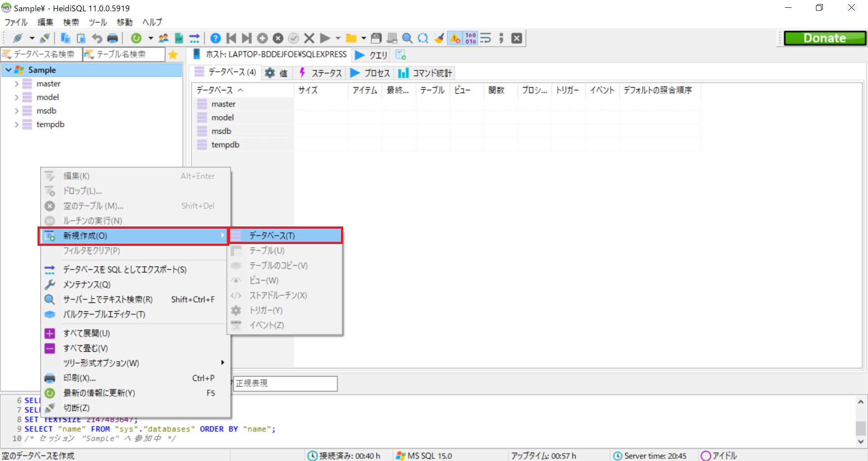This screenshot has width=868, height=461.
Task: Open dropdown arrow beside Refresh icon
Action: pos(151,38)
